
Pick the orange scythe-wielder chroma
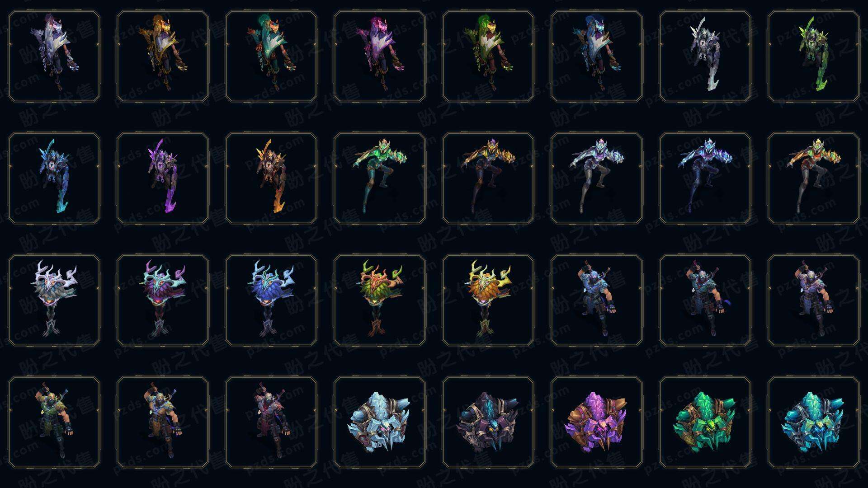[x=271, y=178]
